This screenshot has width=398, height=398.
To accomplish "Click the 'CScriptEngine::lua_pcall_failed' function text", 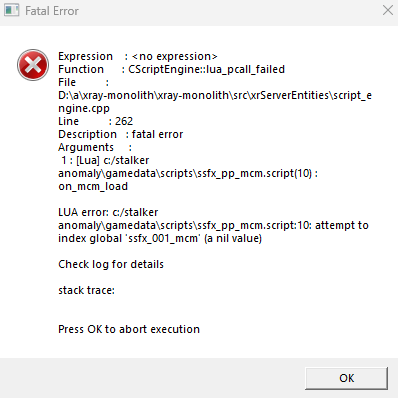I will click(206, 69).
